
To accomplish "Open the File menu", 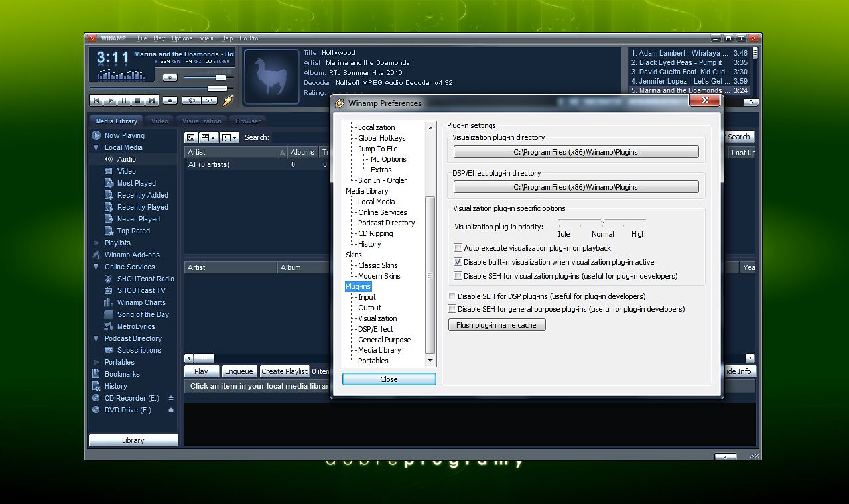I will pyautogui.click(x=142, y=38).
